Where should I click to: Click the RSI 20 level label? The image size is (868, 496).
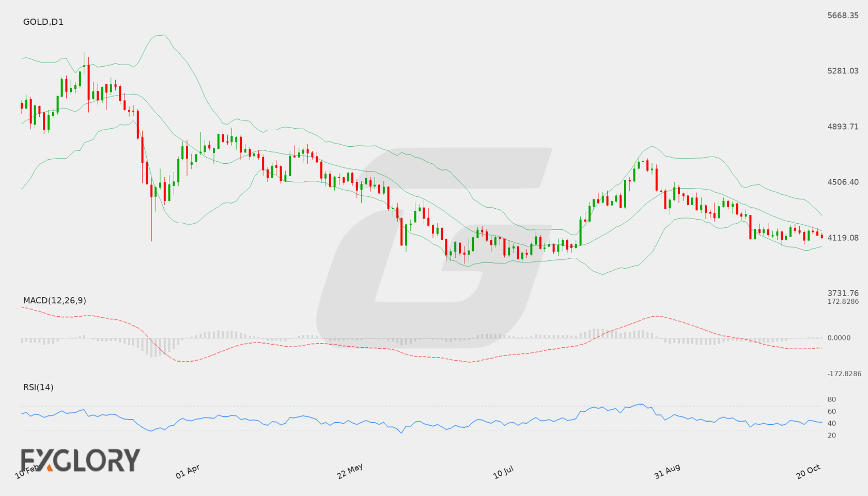coord(832,435)
